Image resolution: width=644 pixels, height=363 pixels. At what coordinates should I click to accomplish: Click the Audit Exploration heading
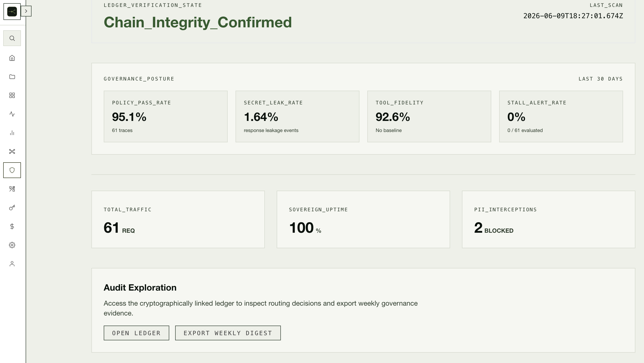tap(140, 288)
